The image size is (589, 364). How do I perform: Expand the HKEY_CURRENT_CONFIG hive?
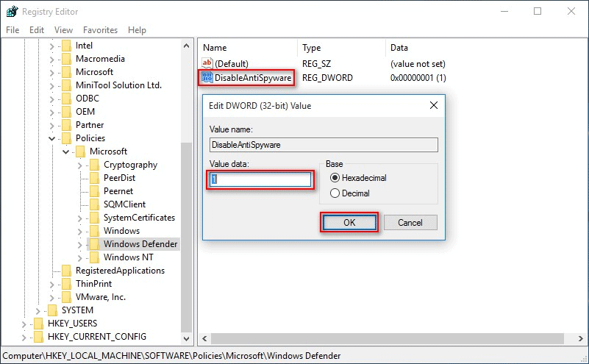tap(24, 337)
